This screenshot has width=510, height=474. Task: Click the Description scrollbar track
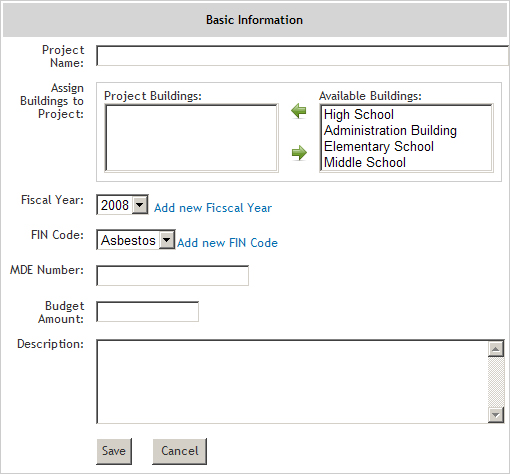tap(496, 382)
